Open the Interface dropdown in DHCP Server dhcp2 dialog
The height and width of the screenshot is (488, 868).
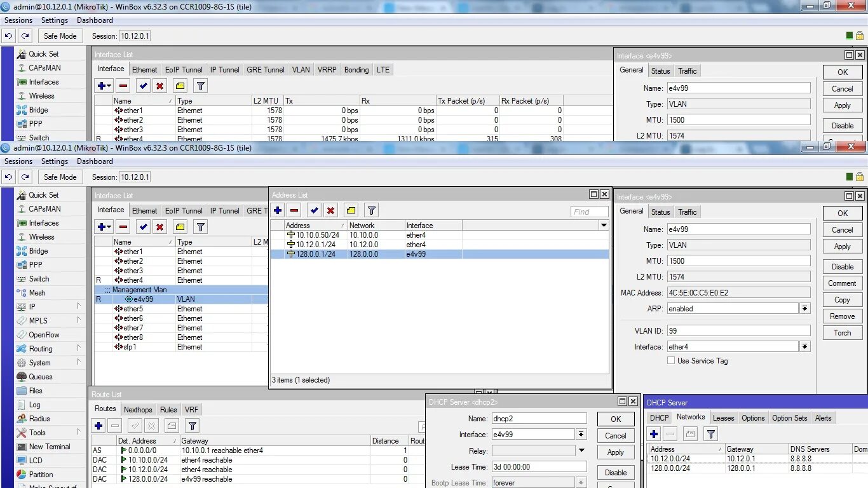coord(581,434)
